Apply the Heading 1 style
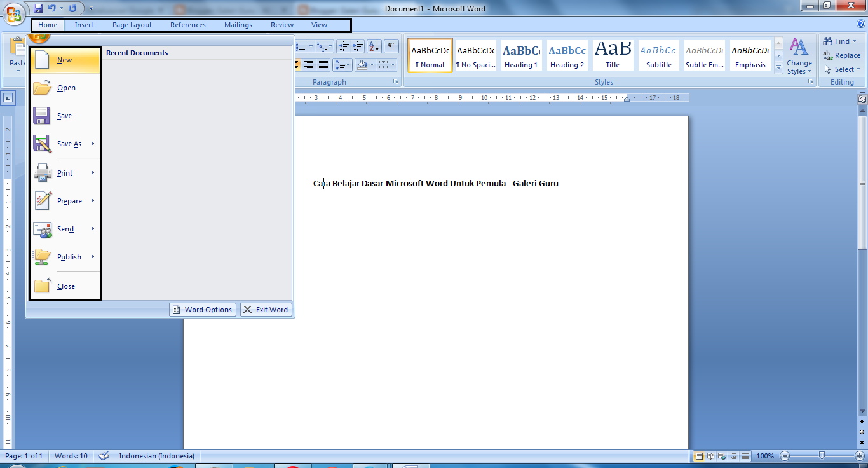The height and width of the screenshot is (468, 868). pos(521,55)
